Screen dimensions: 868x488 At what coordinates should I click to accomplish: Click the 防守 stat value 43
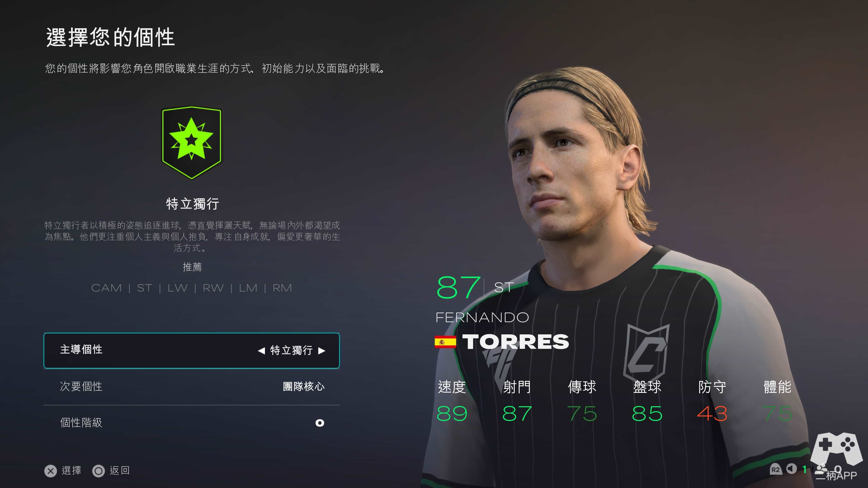712,414
